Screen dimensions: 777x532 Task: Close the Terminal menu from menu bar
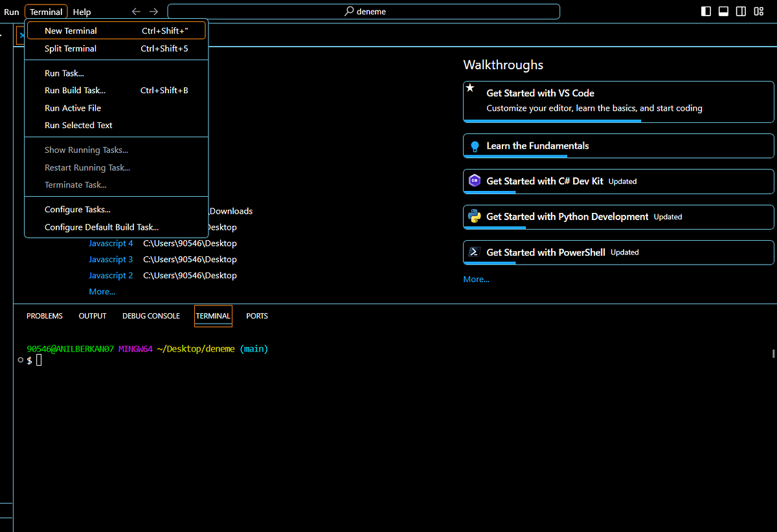pos(46,12)
